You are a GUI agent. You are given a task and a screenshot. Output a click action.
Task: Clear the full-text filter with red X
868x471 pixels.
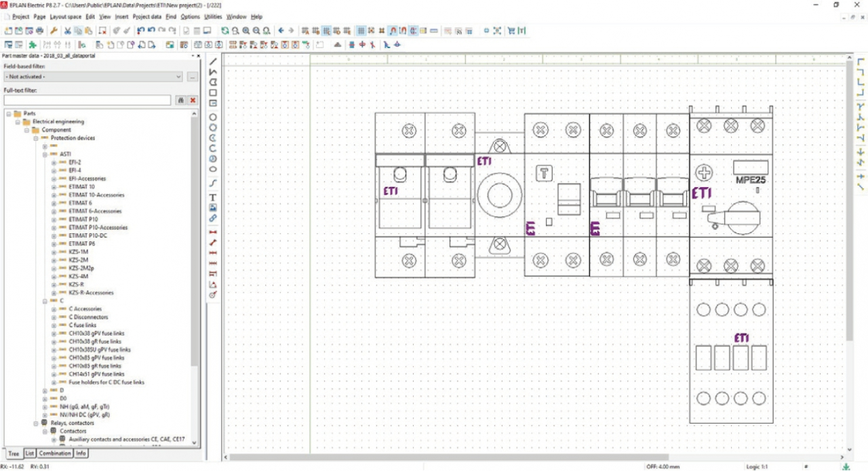tap(193, 100)
